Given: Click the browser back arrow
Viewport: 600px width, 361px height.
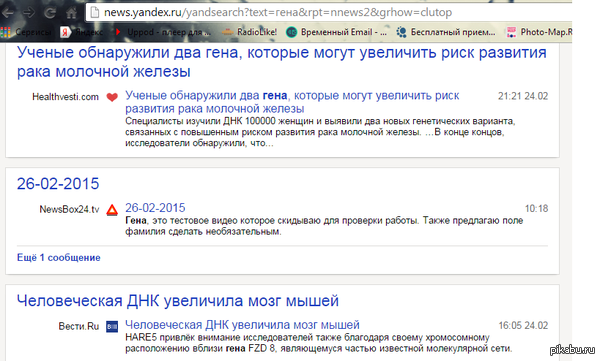Looking at the screenshot, I should (7, 13).
